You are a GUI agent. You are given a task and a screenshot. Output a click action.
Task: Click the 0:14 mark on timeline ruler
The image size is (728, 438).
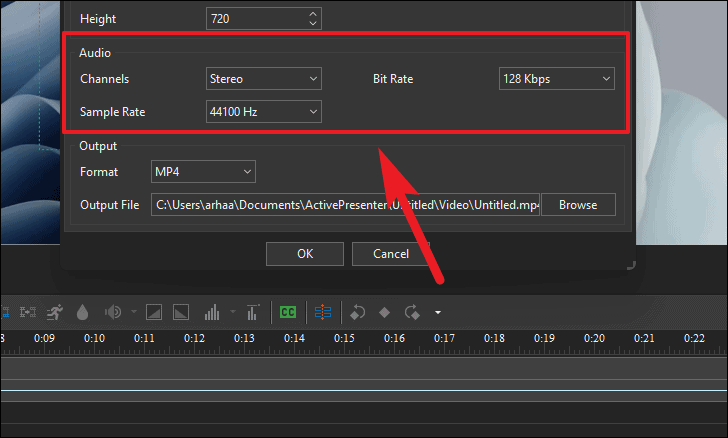pyautogui.click(x=294, y=338)
